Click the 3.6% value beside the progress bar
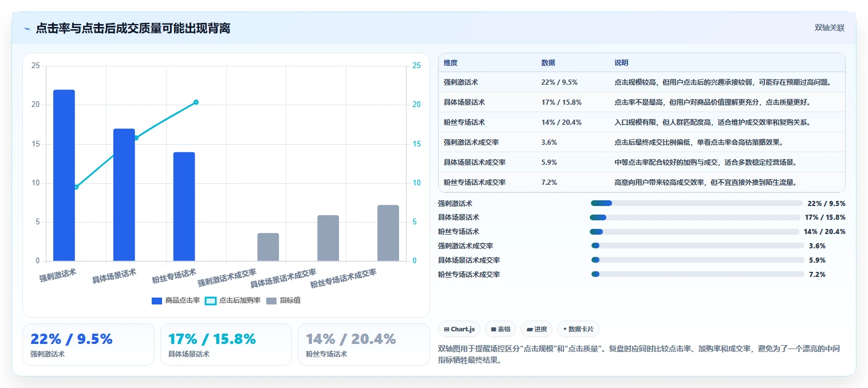 817,246
